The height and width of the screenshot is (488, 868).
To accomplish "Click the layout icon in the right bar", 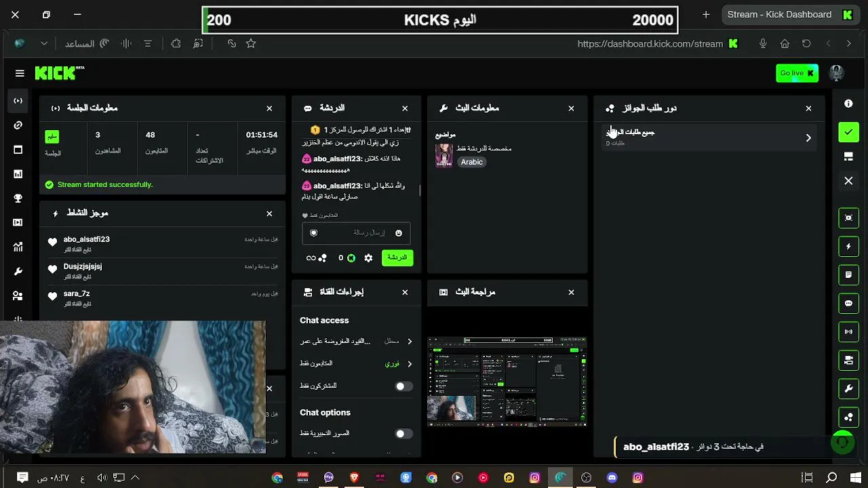I will pyautogui.click(x=848, y=157).
